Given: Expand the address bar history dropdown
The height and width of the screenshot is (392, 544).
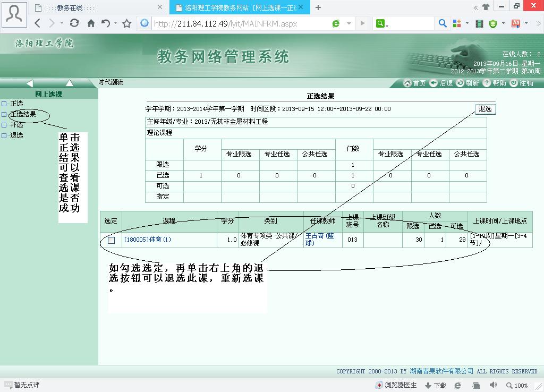Looking at the screenshot, I should pyautogui.click(x=349, y=23).
